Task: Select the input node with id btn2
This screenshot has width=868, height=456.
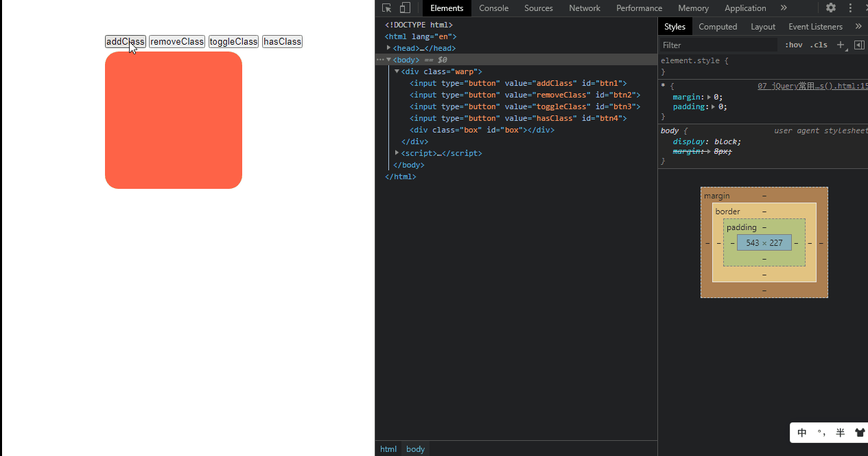Action: coord(525,95)
